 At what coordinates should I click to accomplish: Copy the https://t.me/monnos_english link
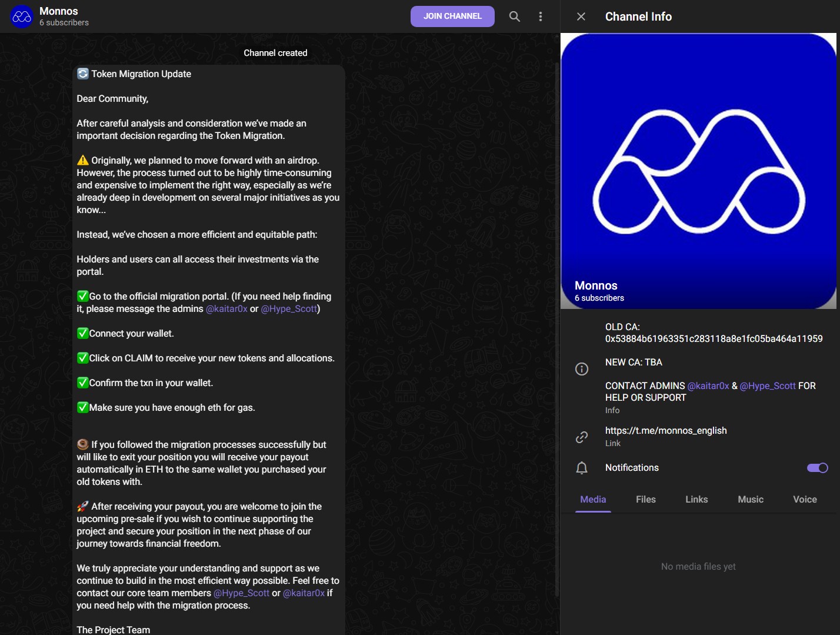point(666,431)
